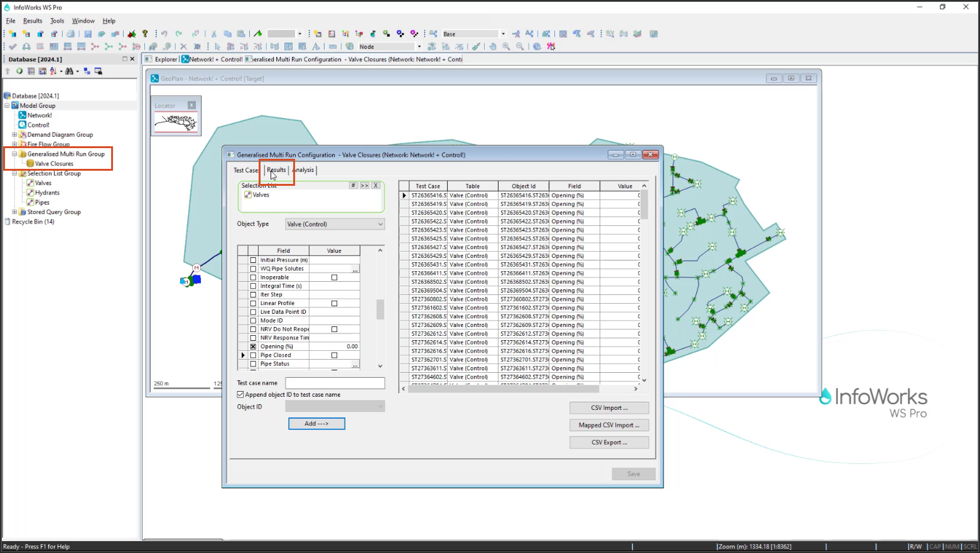Click the Save button in the dialog
The width and height of the screenshot is (980, 553).
pyautogui.click(x=633, y=474)
